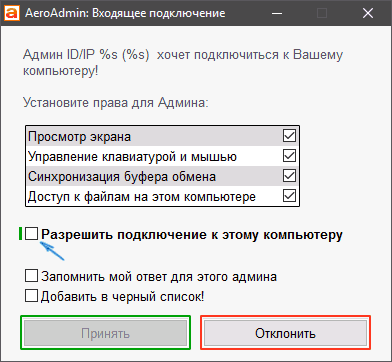Minimize the AeroAdmin dialog window

click(x=276, y=13)
